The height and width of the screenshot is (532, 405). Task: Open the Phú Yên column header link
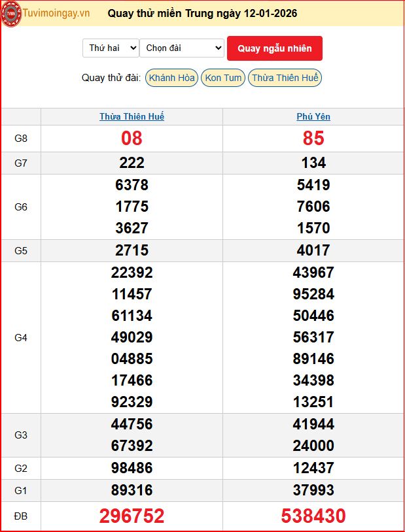point(313,117)
